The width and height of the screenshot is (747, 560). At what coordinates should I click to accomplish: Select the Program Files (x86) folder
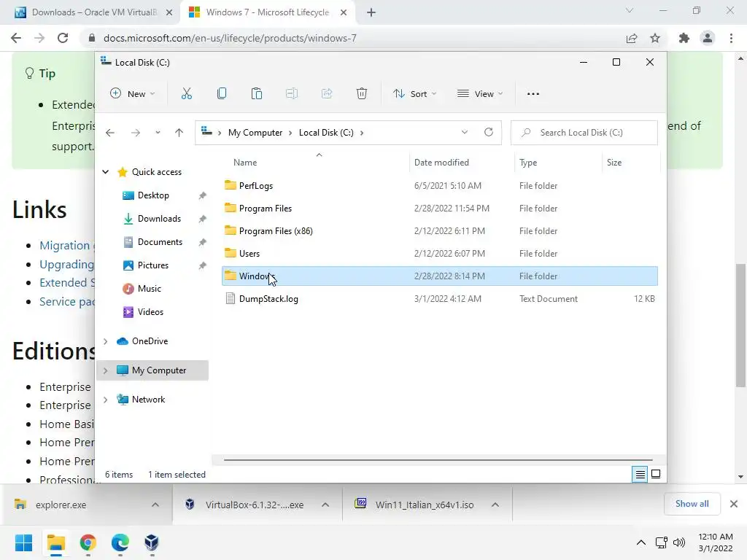[439, 231]
